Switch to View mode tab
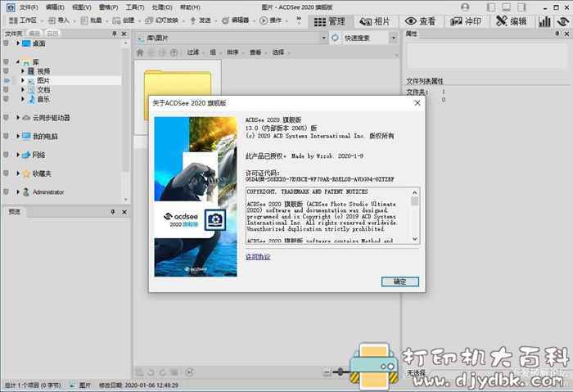The width and height of the screenshot is (573, 392). pos(420,21)
